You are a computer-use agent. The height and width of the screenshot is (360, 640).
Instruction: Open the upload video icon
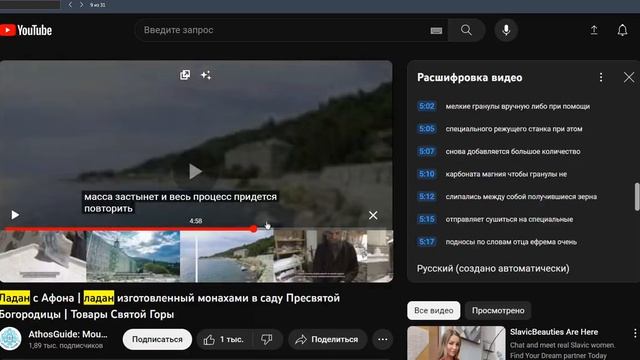click(x=594, y=30)
